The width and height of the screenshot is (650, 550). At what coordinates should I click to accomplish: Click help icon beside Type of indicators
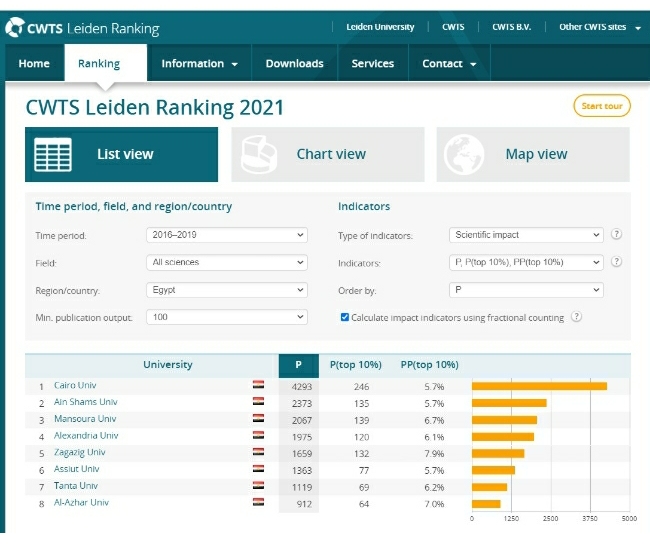click(x=616, y=234)
